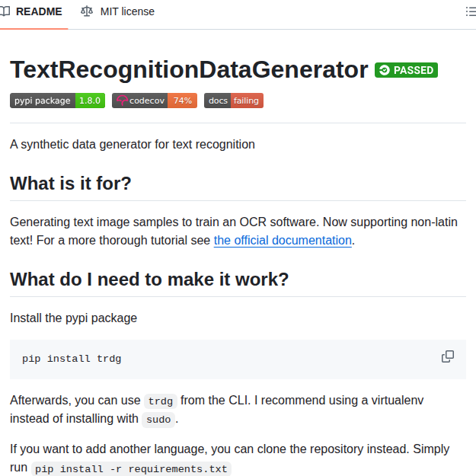Click the codecov 74% percentage
Screen dimensions: 476x476
(x=183, y=101)
